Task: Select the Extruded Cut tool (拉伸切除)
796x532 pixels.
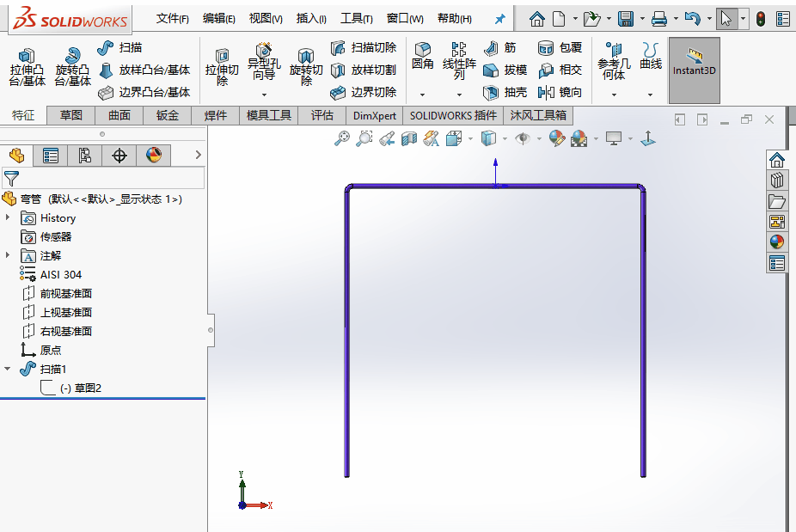Action: 222,68
